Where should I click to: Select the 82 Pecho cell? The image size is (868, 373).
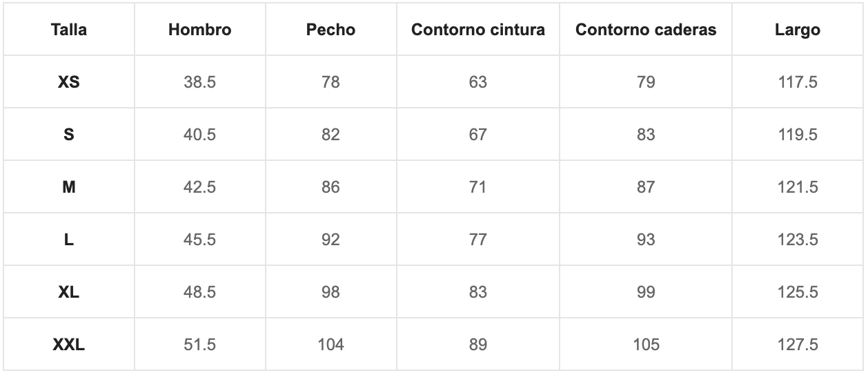click(331, 135)
